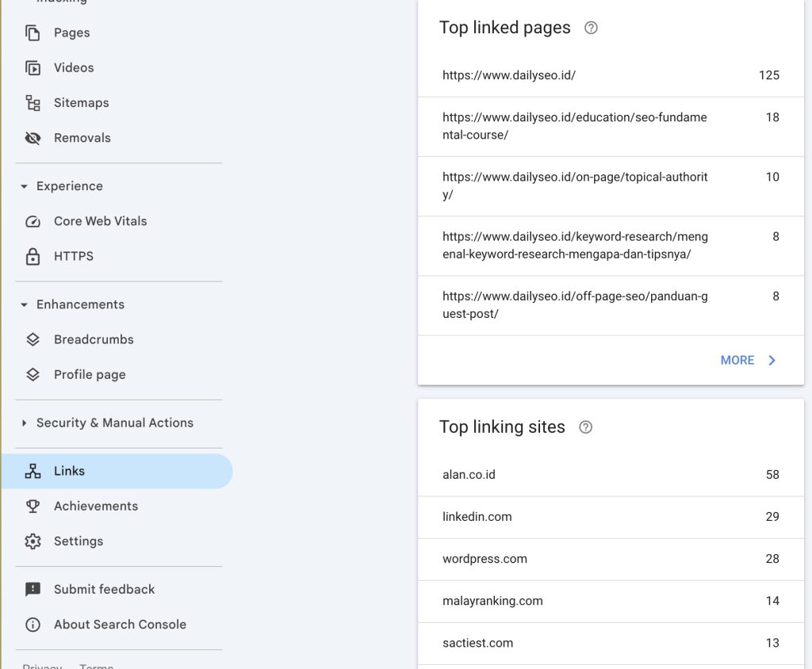Click the Videos icon in the sidebar
Image resolution: width=812 pixels, height=669 pixels.
(x=33, y=68)
